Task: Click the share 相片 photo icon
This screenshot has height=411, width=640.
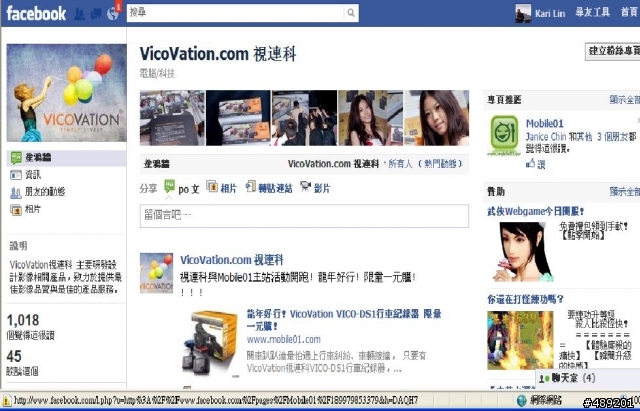Action: coord(212,187)
